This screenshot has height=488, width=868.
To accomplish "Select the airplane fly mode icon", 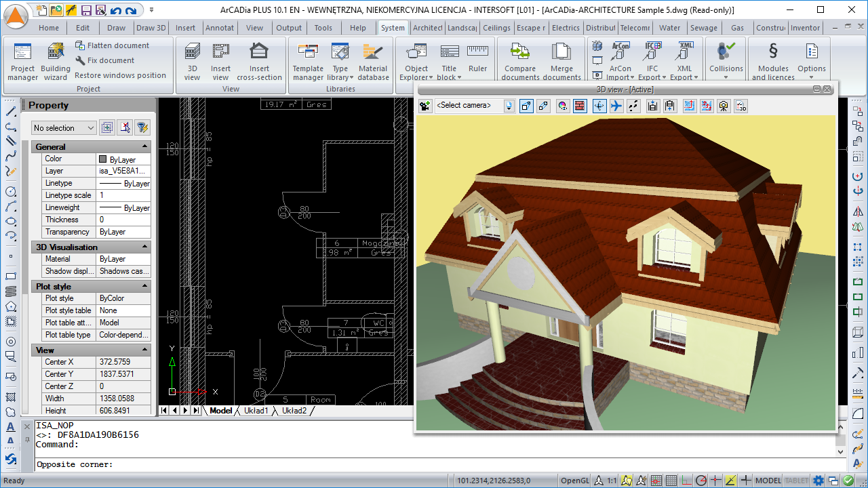I will [616, 106].
